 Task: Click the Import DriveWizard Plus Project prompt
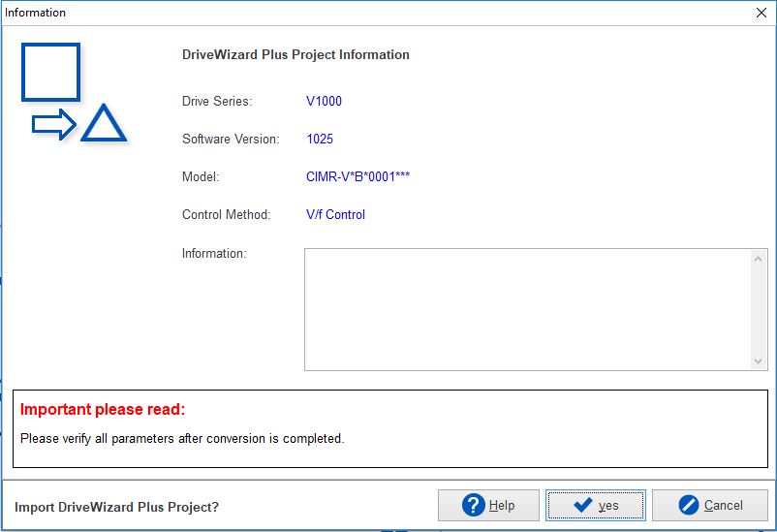pyautogui.click(x=116, y=507)
